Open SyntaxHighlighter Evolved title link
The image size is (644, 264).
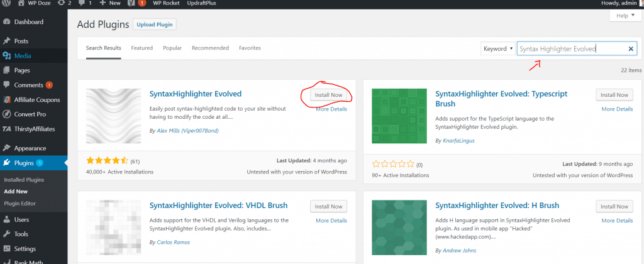196,94
